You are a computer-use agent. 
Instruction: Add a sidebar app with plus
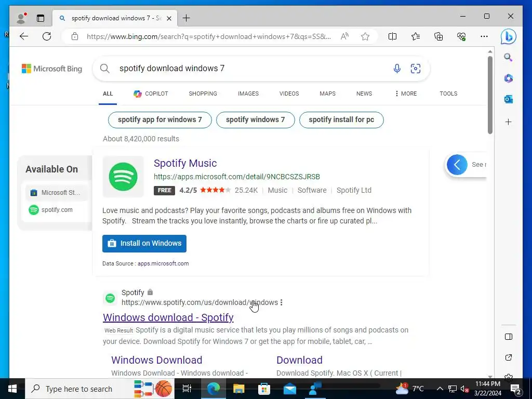click(508, 122)
